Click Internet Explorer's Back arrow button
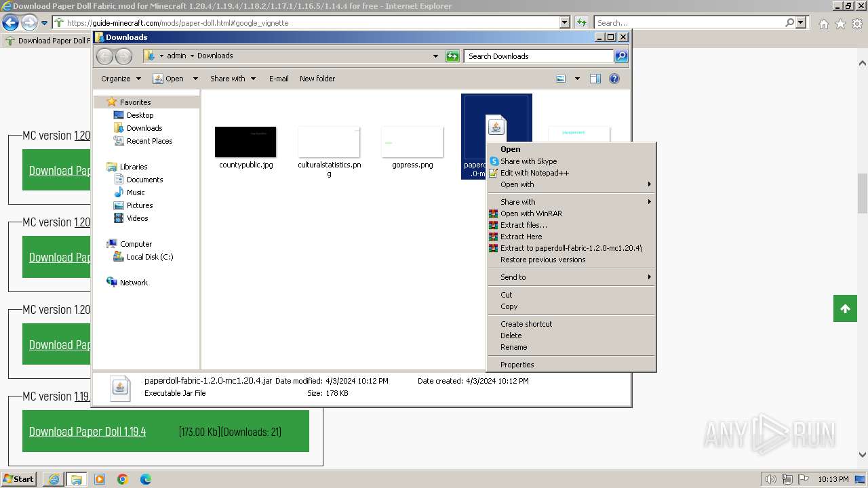The image size is (868, 488). point(10,22)
